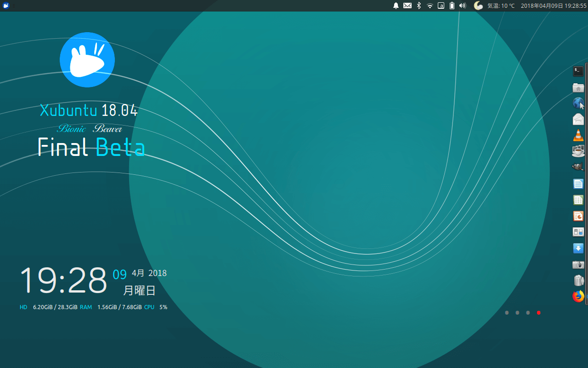This screenshot has width=588, height=368.
Task: Open the Bluetooth indicator menu
Action: click(418, 6)
